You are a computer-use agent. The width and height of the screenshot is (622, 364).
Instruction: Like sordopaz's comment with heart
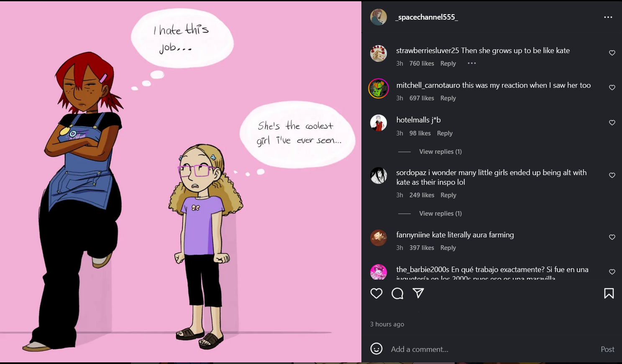(x=612, y=175)
